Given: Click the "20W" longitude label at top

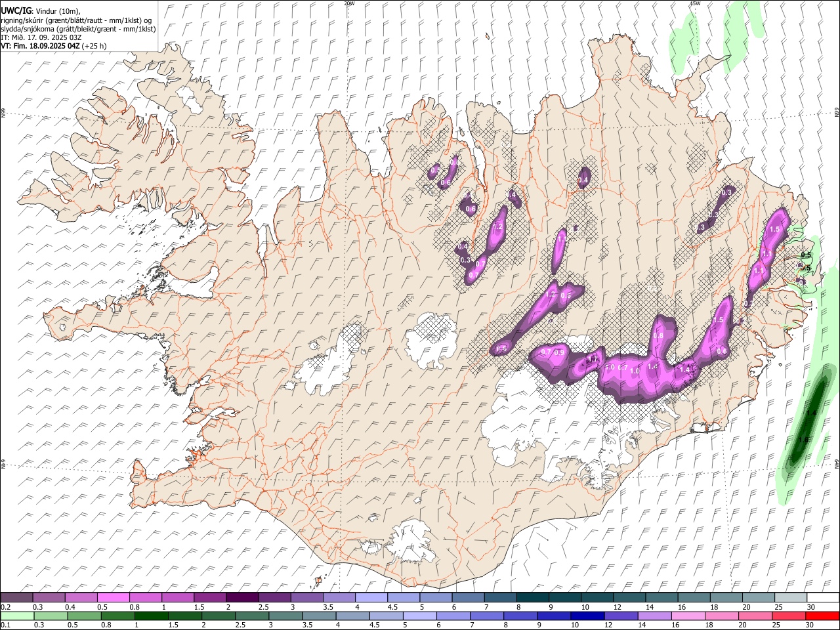Looking at the screenshot, I should (350, 3).
